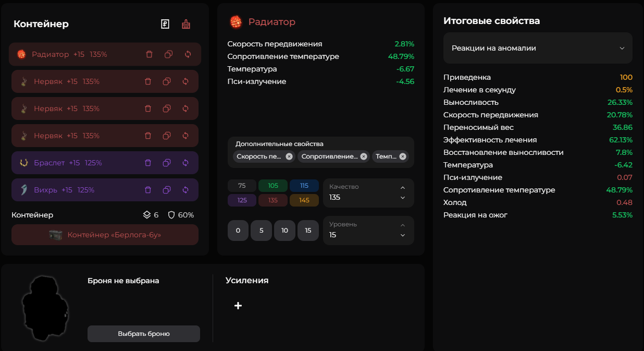
Task: Select green quality preset 105
Action: point(273,186)
